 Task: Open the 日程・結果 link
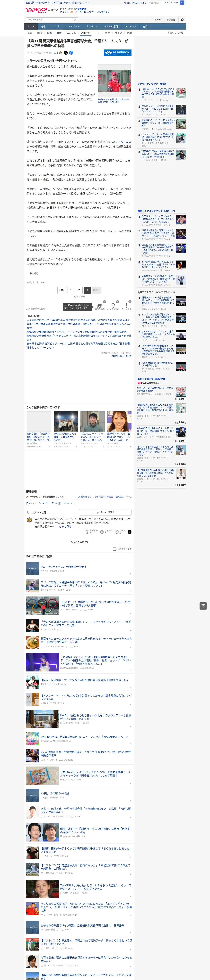click(x=99, y=497)
